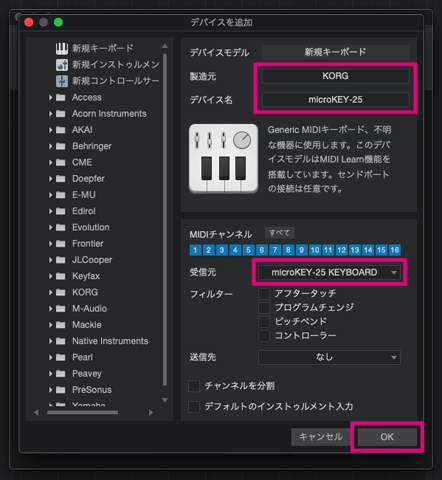
Task: Click the PreSonus folder icon
Action: tap(60, 390)
